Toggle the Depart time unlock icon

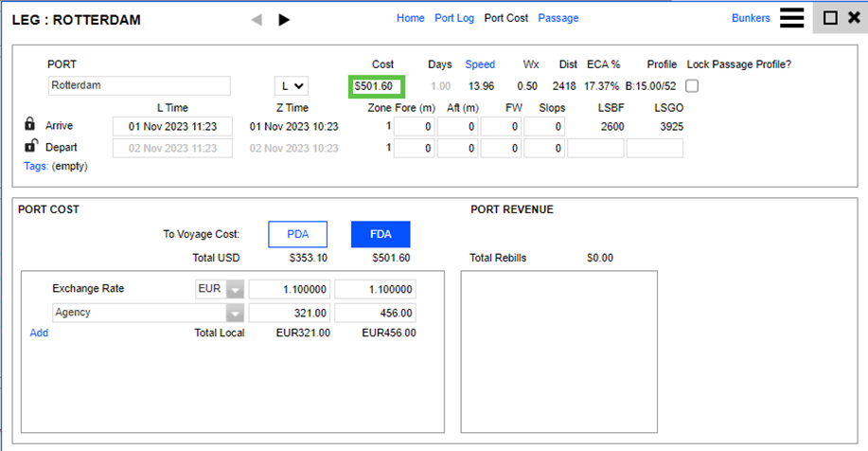[30, 147]
